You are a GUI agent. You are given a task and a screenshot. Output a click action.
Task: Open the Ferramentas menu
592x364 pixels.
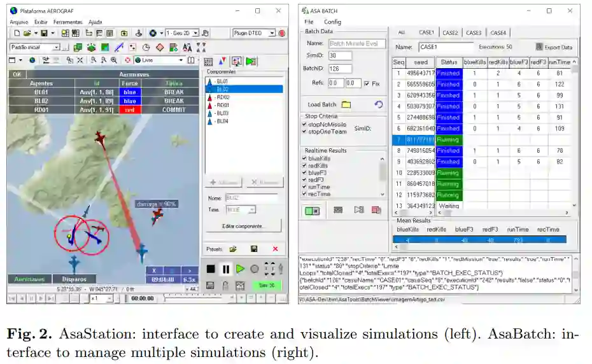click(x=68, y=22)
